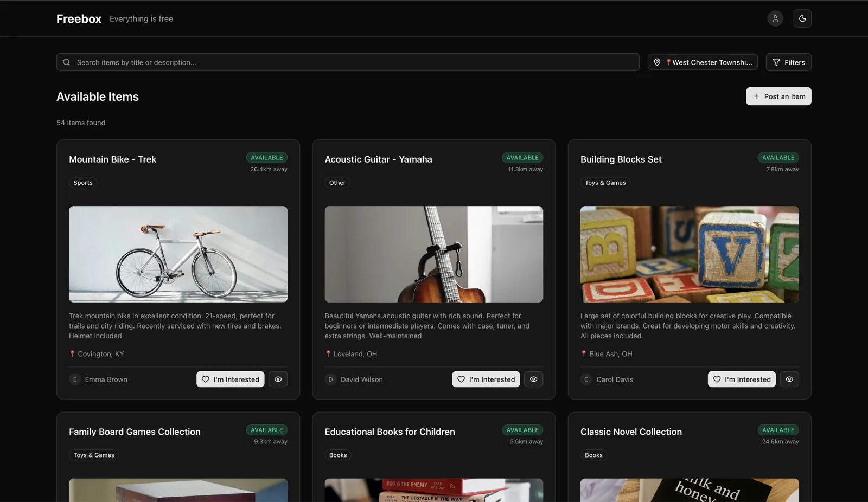Click AVAILABLE badge on Mountain Bike
This screenshot has width=868, height=502.
[x=267, y=158]
